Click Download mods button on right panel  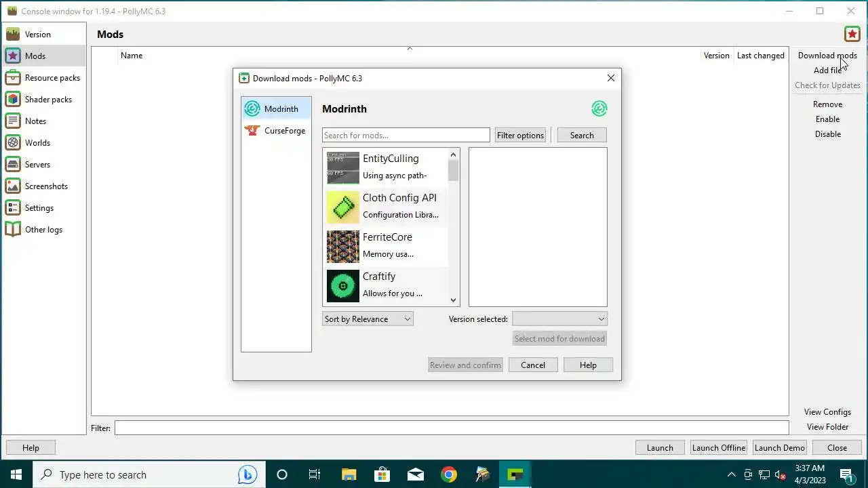tap(827, 56)
